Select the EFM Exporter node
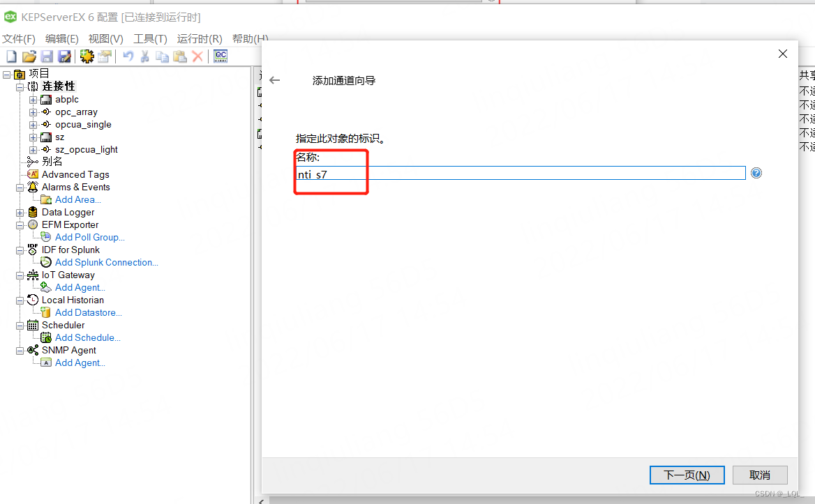The image size is (815, 504). (70, 224)
